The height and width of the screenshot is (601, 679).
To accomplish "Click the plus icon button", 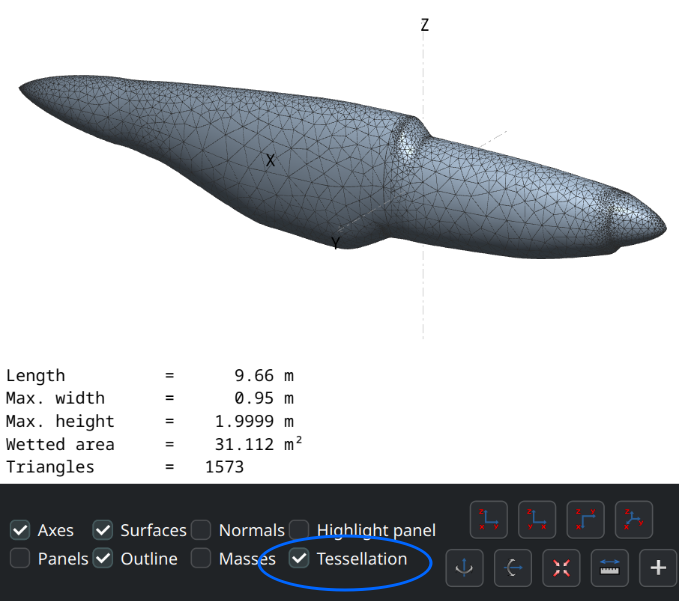I will 657,567.
